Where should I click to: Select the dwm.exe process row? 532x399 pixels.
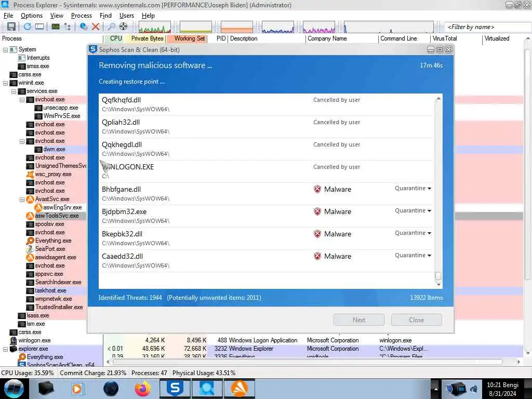click(54, 149)
